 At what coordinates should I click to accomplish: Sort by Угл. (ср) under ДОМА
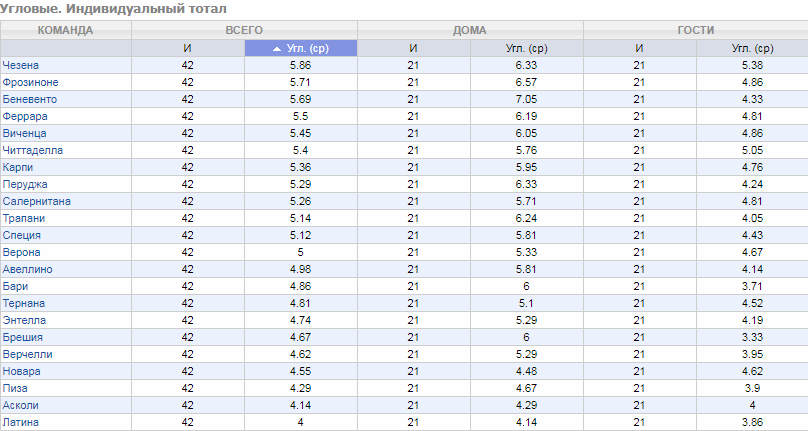click(526, 48)
